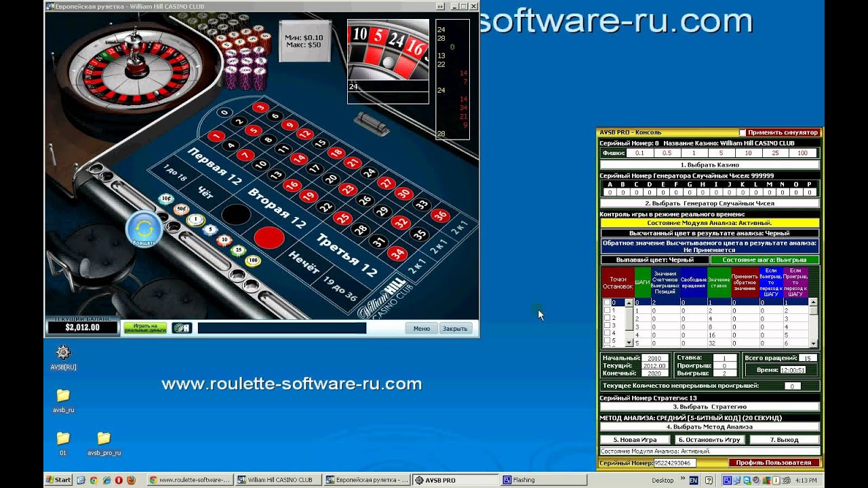
Task: Check stop point 4 checkbox
Action: [x=608, y=333]
